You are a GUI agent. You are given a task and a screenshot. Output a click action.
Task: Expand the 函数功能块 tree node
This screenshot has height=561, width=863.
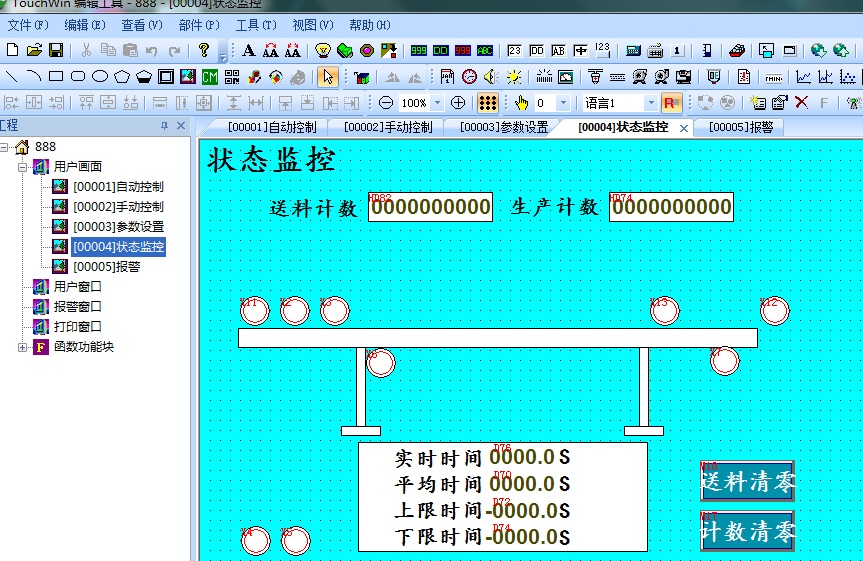[x=22, y=347]
